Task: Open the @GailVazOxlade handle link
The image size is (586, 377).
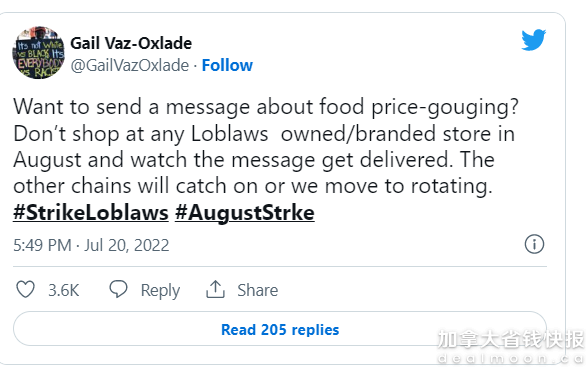Action: [x=130, y=65]
